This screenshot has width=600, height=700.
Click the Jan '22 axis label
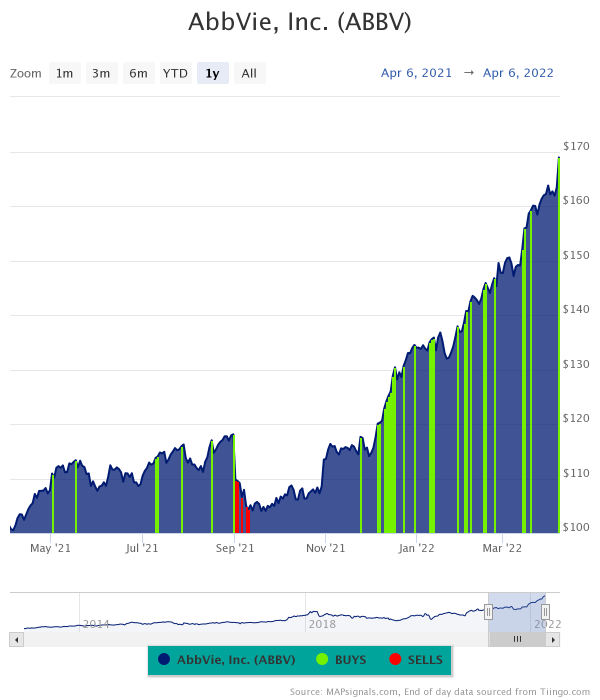click(x=416, y=548)
